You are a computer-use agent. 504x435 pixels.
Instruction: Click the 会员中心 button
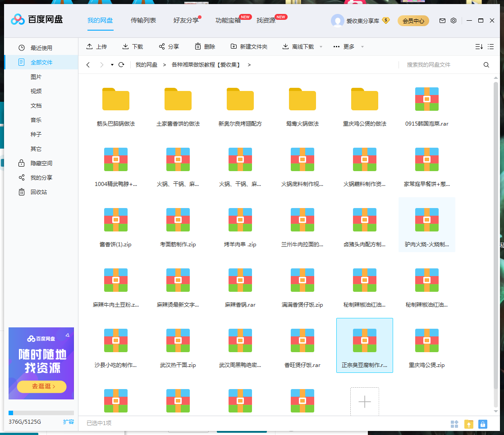pyautogui.click(x=413, y=21)
